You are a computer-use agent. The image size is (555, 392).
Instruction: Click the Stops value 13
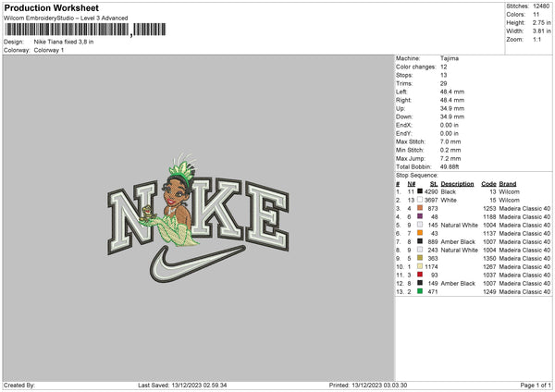tap(443, 75)
